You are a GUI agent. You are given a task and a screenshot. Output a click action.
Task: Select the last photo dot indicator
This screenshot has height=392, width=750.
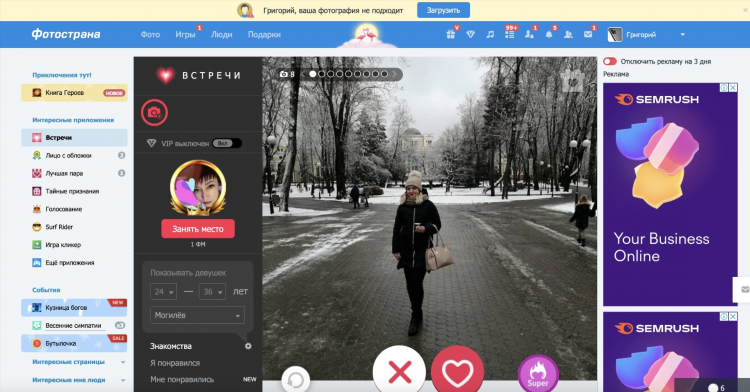coord(384,74)
